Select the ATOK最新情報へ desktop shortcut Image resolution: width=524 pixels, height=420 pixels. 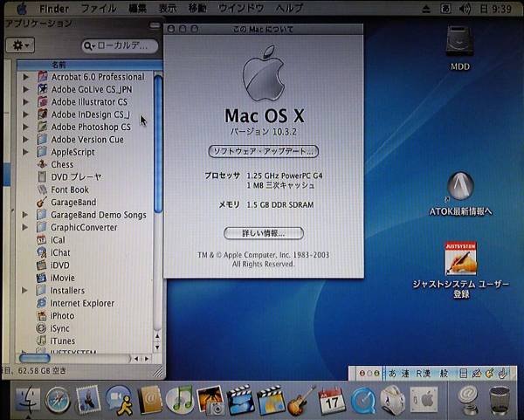(x=460, y=186)
